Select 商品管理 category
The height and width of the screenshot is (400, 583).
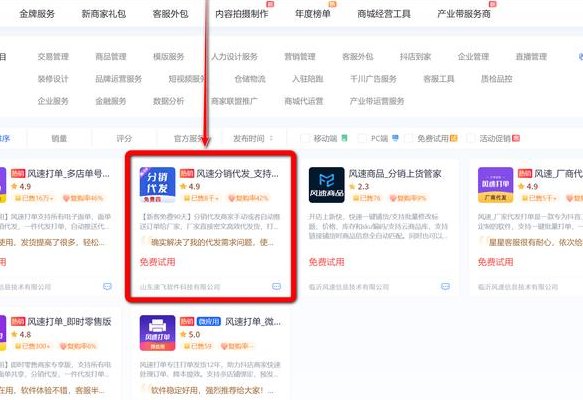pos(111,57)
